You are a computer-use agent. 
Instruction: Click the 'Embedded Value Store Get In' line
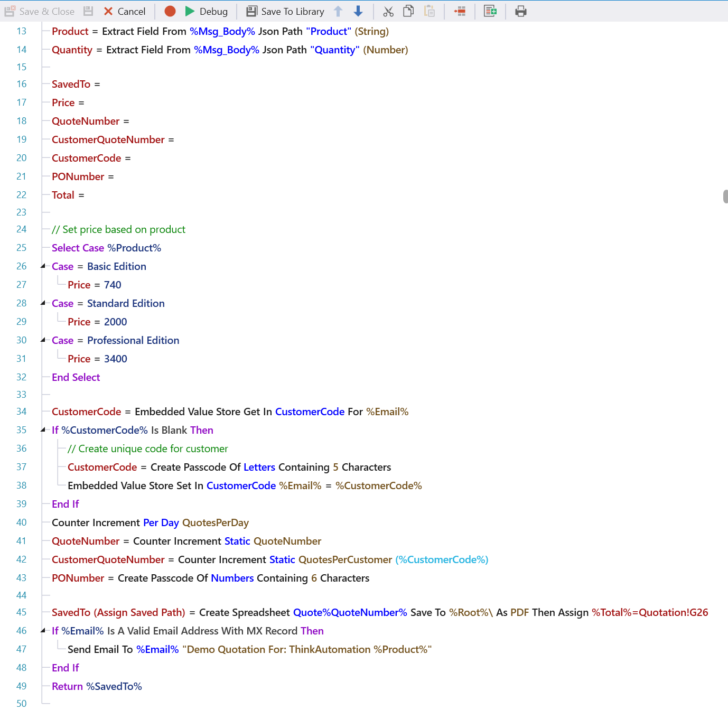click(x=230, y=412)
